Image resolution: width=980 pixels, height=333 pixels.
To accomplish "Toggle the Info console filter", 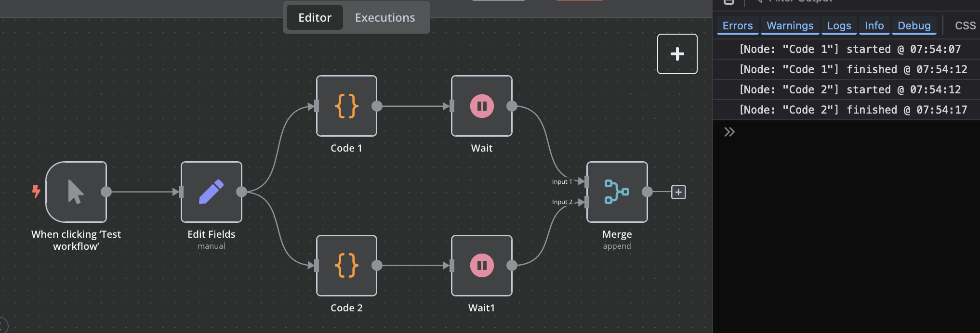I will 874,26.
